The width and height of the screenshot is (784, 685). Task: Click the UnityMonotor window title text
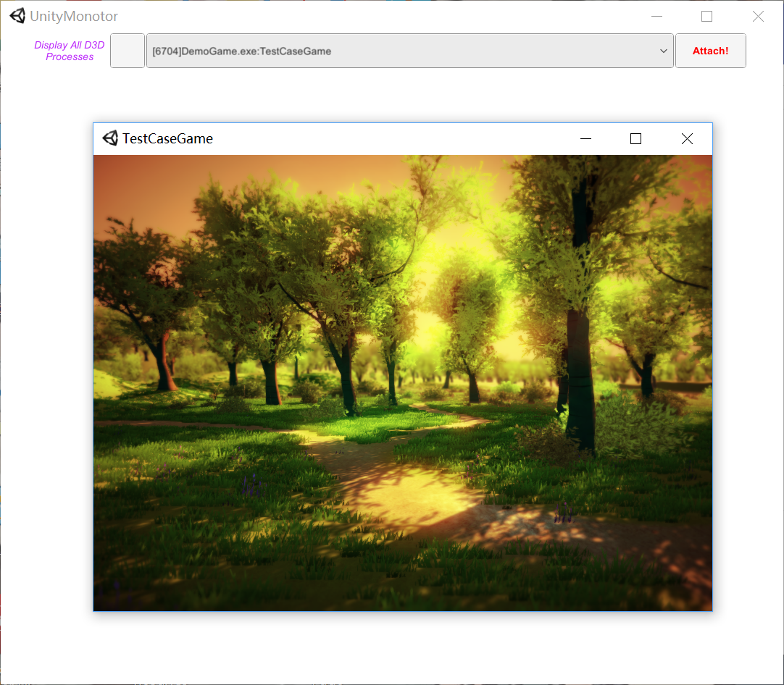click(74, 16)
